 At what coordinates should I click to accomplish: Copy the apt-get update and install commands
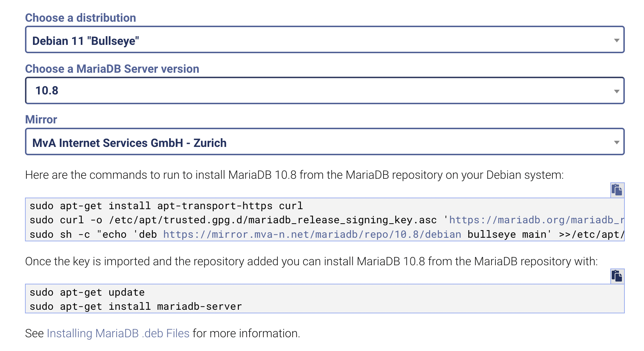click(617, 276)
